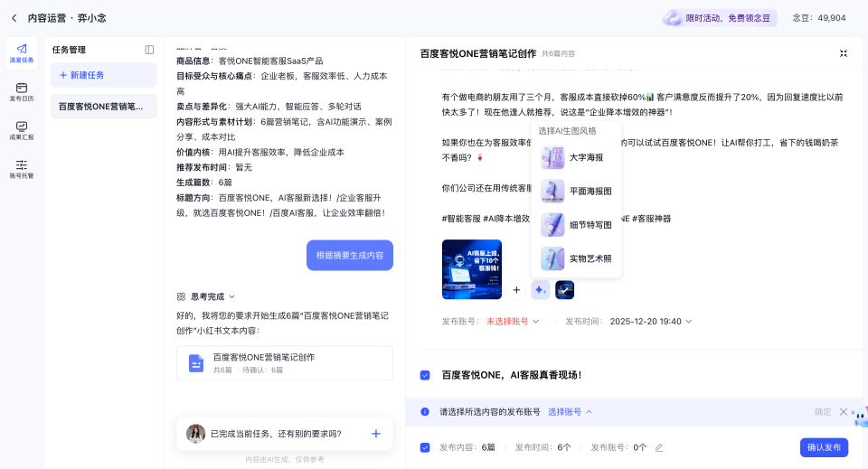Toggle the select-all checkbox beside 发布内容

(425, 447)
